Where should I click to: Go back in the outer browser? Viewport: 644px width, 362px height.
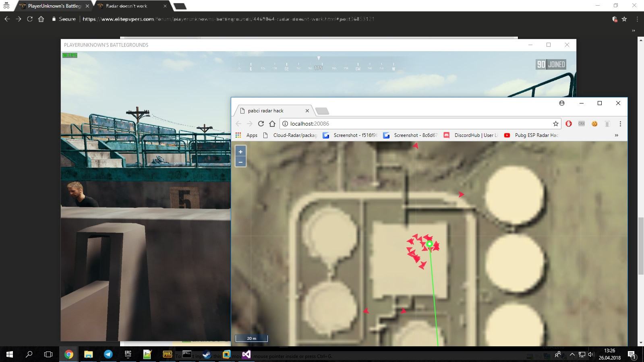7,19
